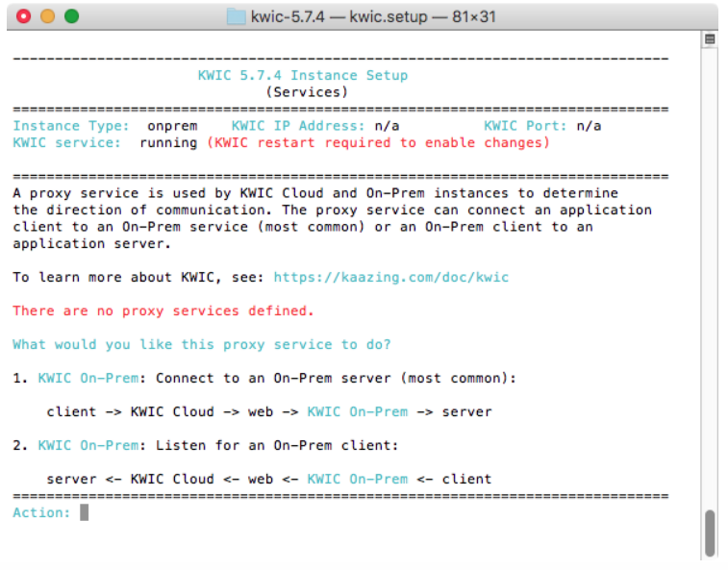Click the 'client -> KWIC Cloud -> web' diagram line

coord(269,411)
